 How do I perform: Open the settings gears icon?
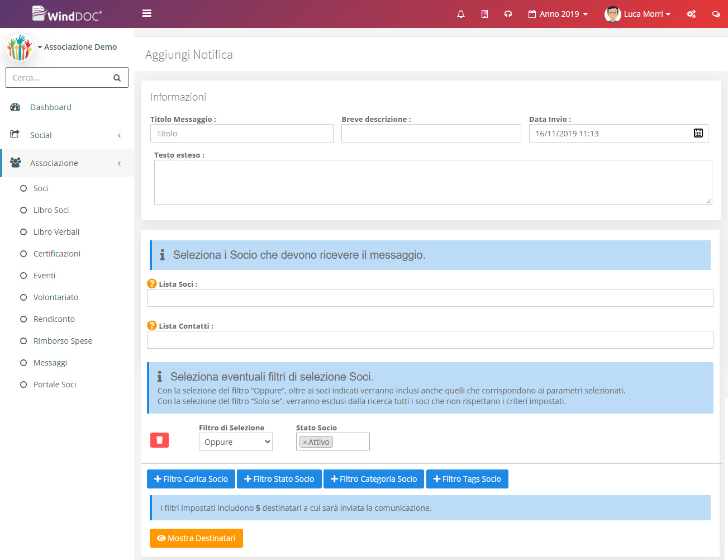(x=691, y=14)
